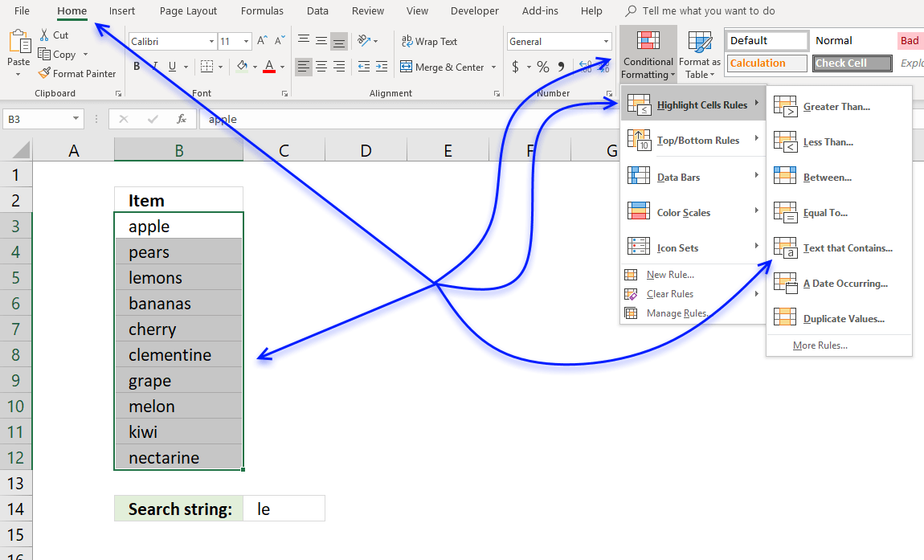Align text right in the Alignment group

(x=339, y=67)
